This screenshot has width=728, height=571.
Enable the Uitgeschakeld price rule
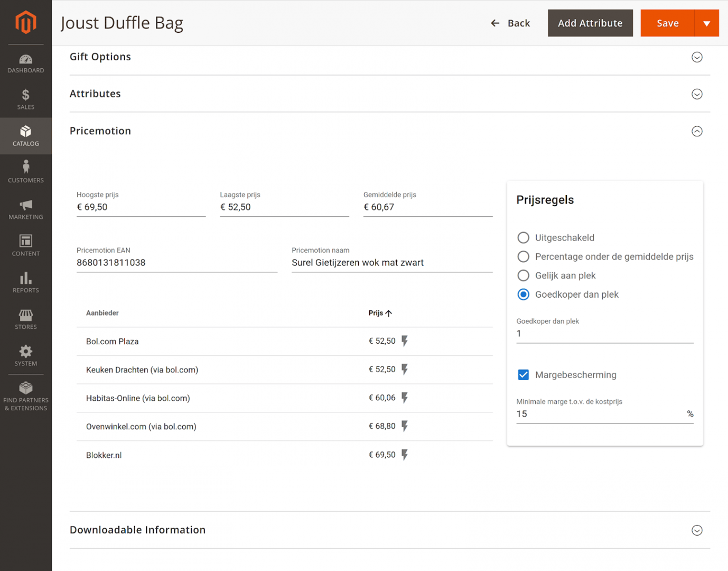(523, 237)
